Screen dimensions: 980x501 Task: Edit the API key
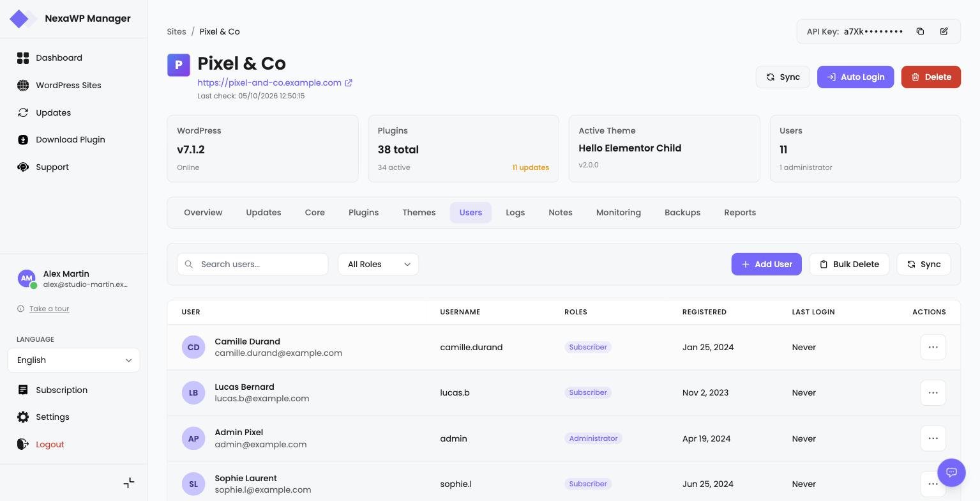(x=944, y=31)
